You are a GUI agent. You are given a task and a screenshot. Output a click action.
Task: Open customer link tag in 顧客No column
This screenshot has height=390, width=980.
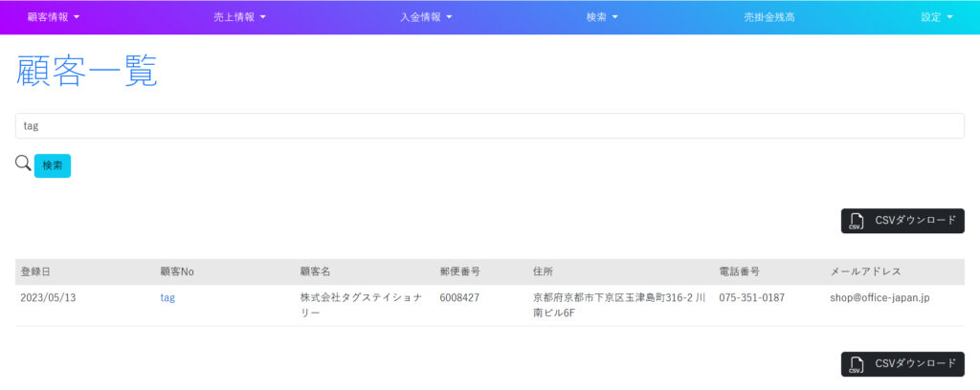coord(167,297)
